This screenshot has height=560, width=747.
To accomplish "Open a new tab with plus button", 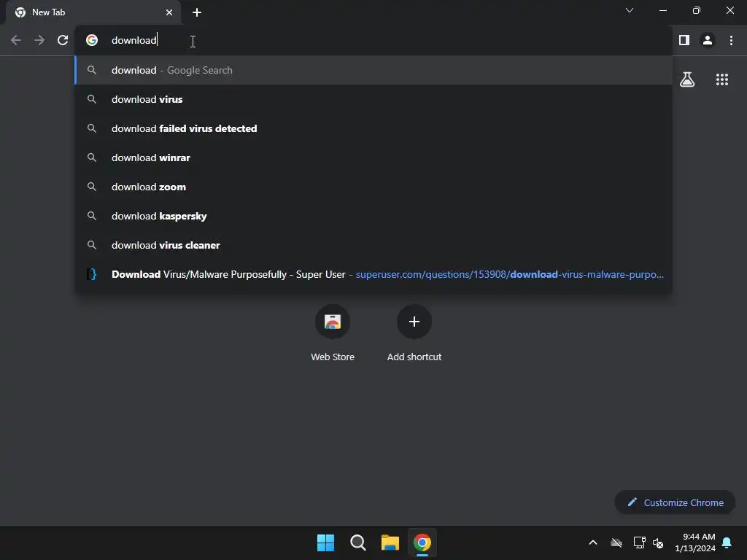I will click(x=197, y=12).
